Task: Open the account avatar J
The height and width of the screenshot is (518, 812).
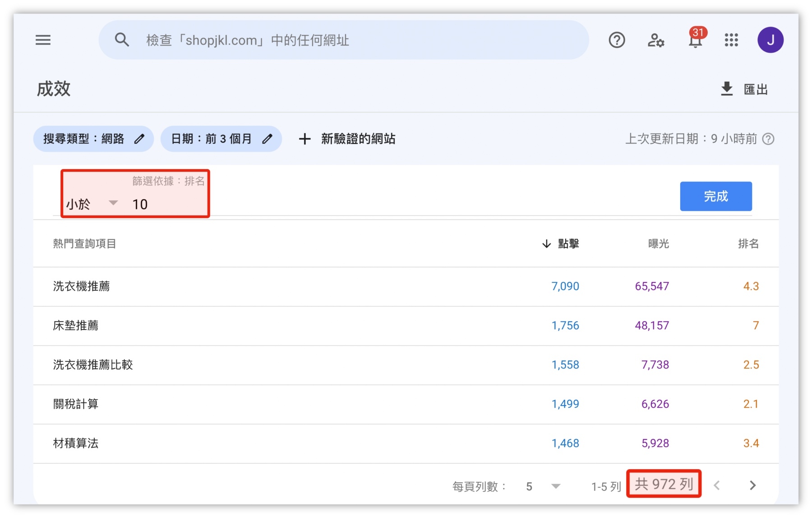Action: (x=770, y=40)
